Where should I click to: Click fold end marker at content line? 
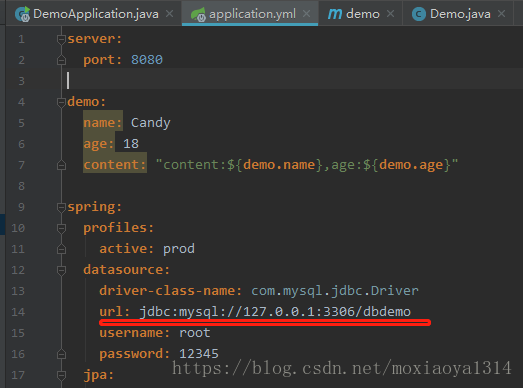(x=61, y=165)
